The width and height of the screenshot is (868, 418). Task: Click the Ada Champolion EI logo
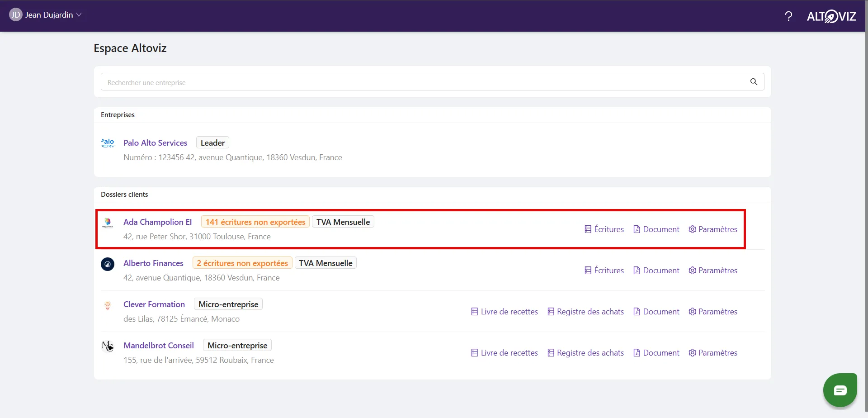(108, 222)
